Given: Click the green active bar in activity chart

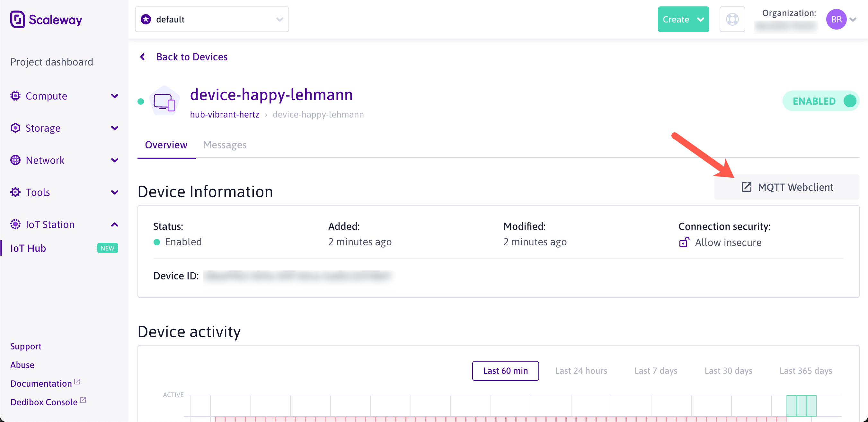Looking at the screenshot, I should point(801,406).
